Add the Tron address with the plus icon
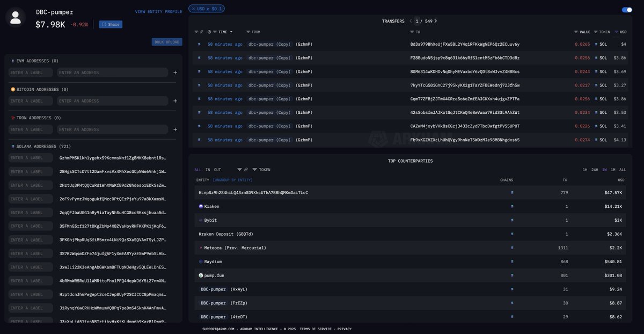This screenshot has width=644, height=334. pyautogui.click(x=175, y=129)
